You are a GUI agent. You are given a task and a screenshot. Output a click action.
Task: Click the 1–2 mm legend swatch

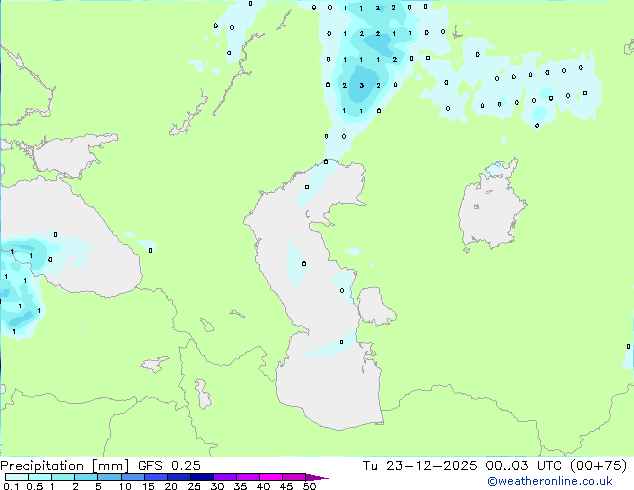[63, 477]
